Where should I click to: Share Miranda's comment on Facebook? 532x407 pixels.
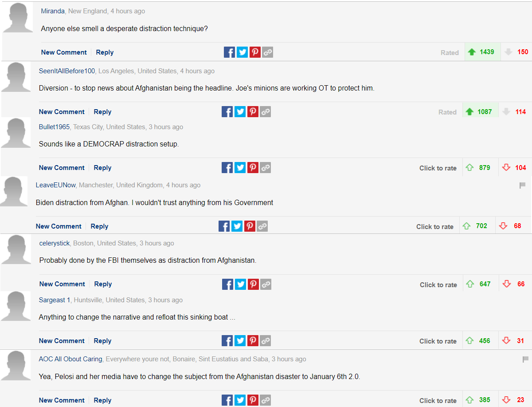(x=229, y=52)
